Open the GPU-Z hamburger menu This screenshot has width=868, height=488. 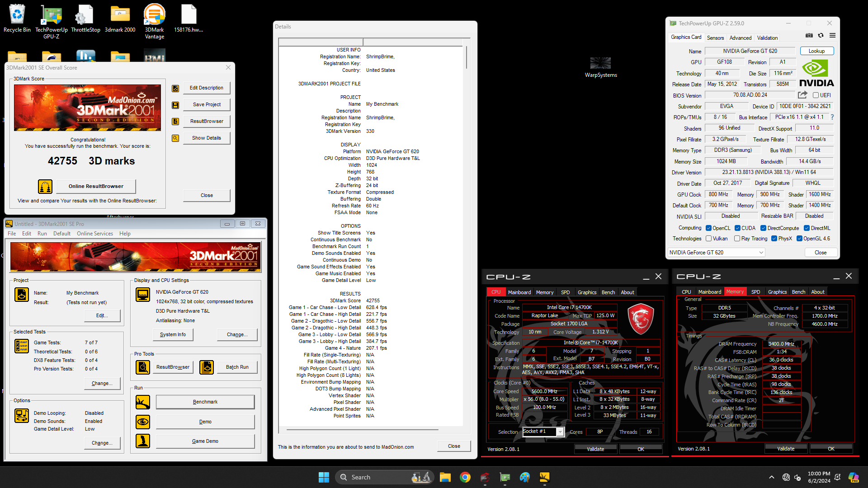tap(832, 36)
